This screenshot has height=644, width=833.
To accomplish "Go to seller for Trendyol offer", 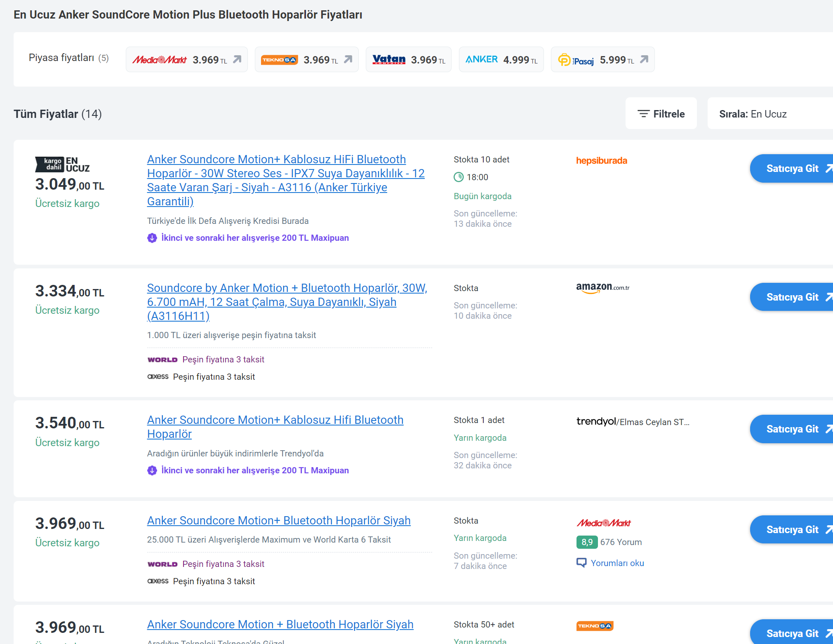I will point(792,429).
